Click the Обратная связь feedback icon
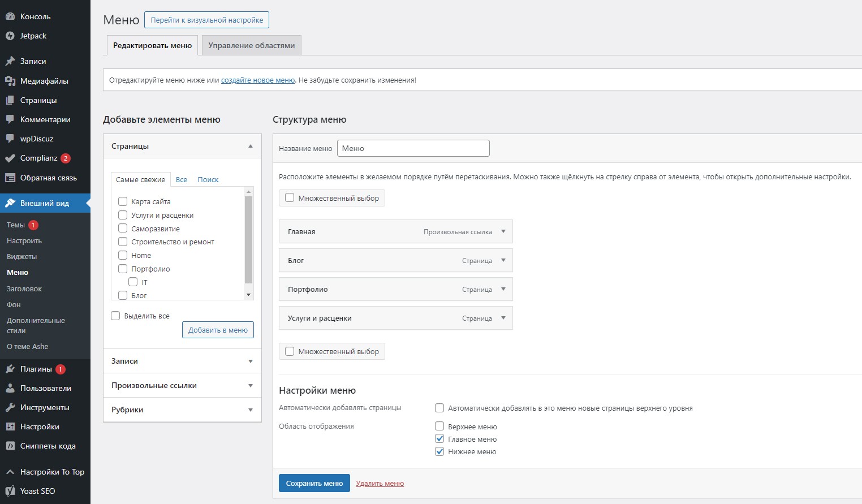The height and width of the screenshot is (504, 862). pyautogui.click(x=10, y=178)
